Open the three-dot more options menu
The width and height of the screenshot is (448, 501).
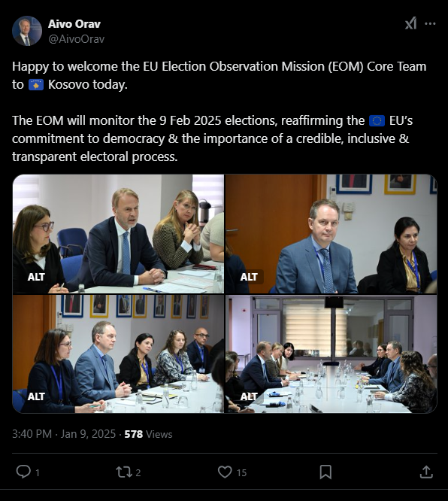430,23
